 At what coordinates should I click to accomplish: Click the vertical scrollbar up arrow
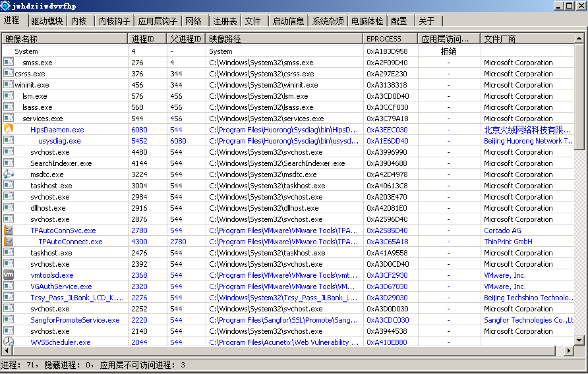(579, 38)
